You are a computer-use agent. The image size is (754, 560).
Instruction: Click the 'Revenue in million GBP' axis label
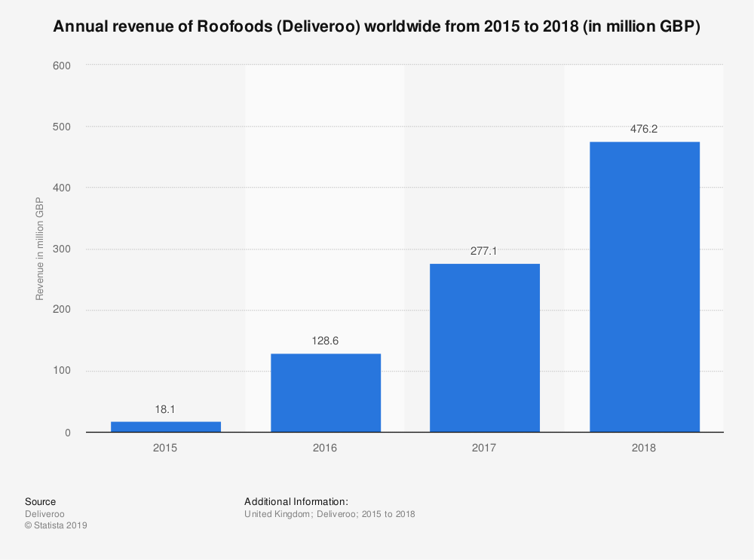click(x=39, y=249)
